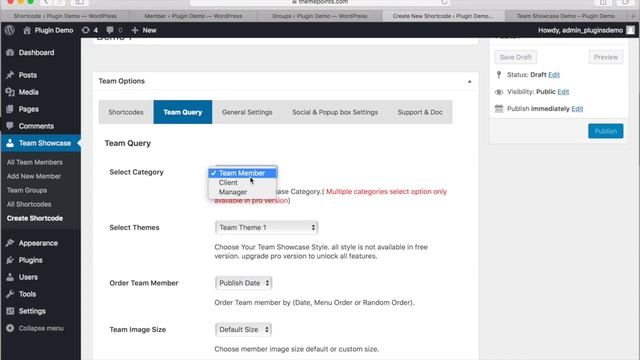Click the admin user avatar
The image size is (640, 360).
[631, 30]
